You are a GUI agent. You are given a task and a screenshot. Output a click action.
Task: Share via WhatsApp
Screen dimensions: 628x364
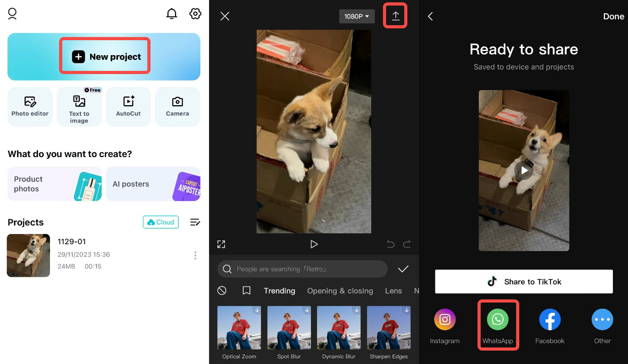point(498,326)
